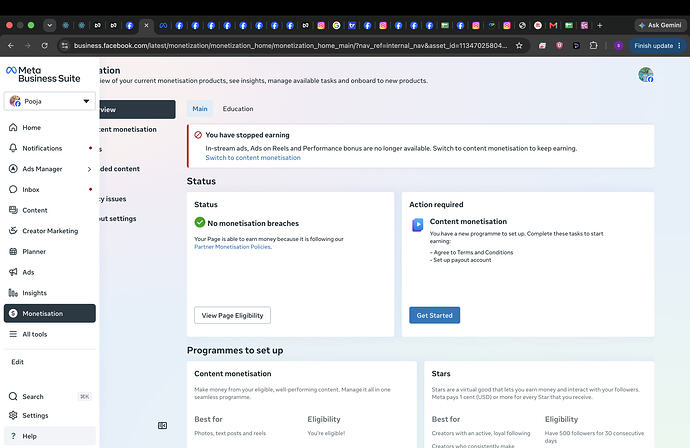Click 'Action required' heading
This screenshot has height=448, width=690.
436,205
